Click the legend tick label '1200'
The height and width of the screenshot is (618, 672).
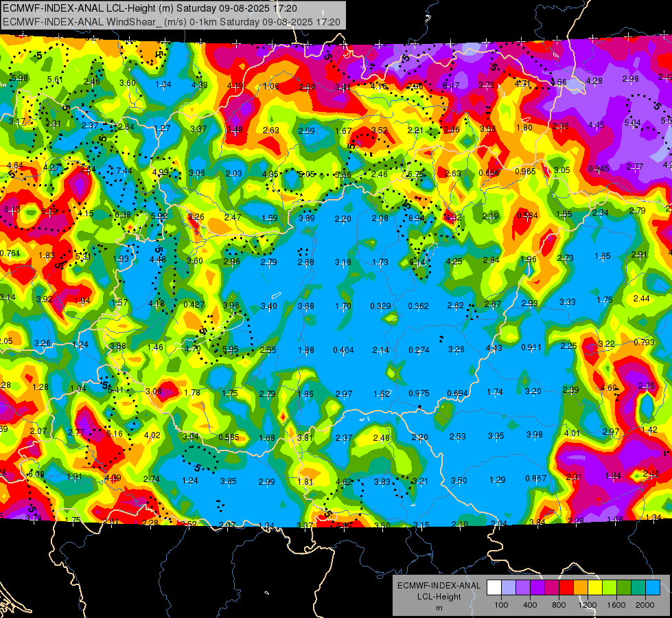point(587,605)
